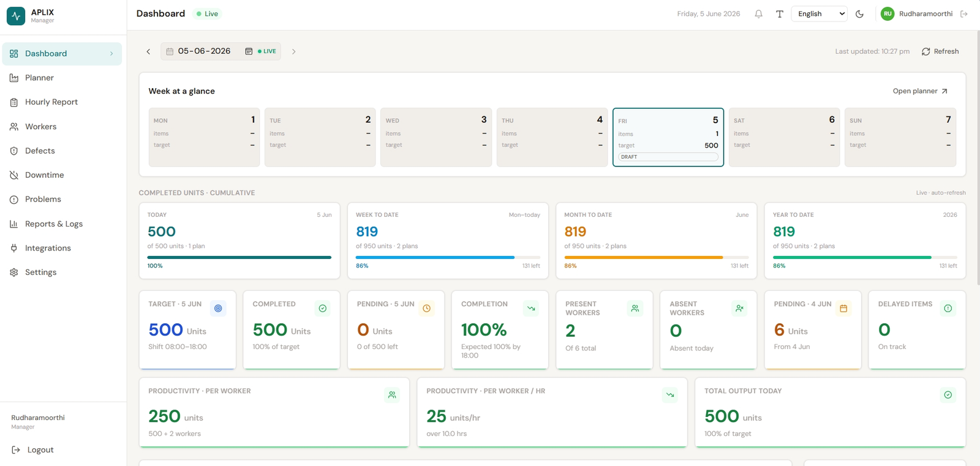
Task: Select the MON 1 day card
Action: click(204, 137)
